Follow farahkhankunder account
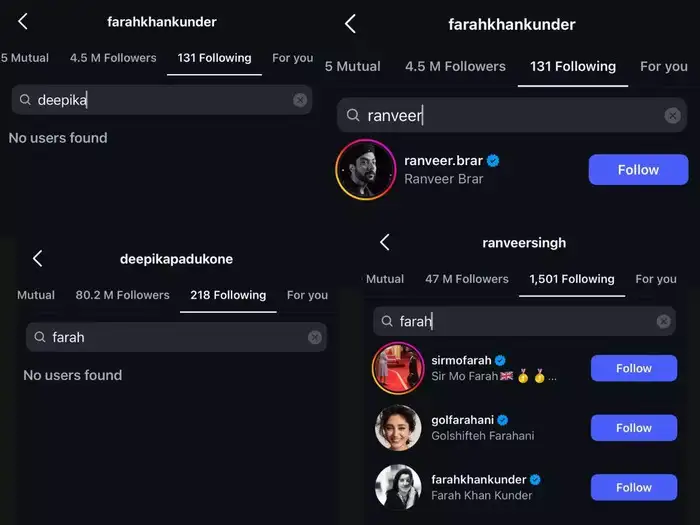 (633, 487)
